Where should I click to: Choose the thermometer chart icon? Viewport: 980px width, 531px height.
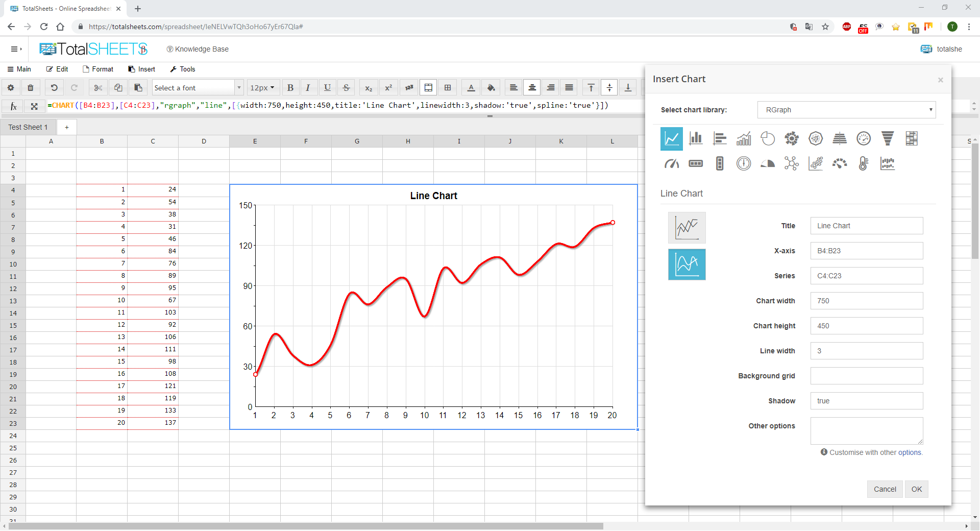click(863, 163)
